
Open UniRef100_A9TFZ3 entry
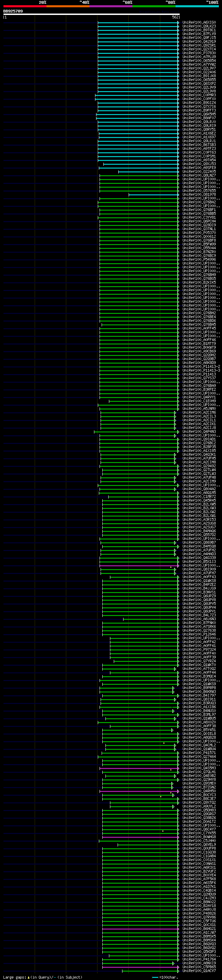click(x=199, y=149)
